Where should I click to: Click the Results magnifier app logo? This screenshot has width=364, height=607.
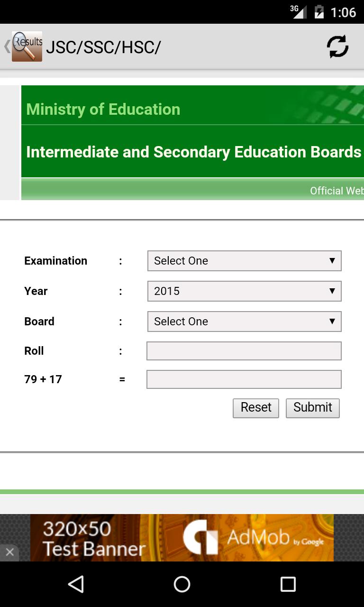pyautogui.click(x=27, y=46)
